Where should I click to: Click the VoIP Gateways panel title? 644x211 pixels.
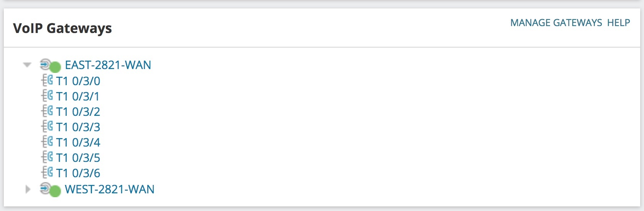coord(62,28)
